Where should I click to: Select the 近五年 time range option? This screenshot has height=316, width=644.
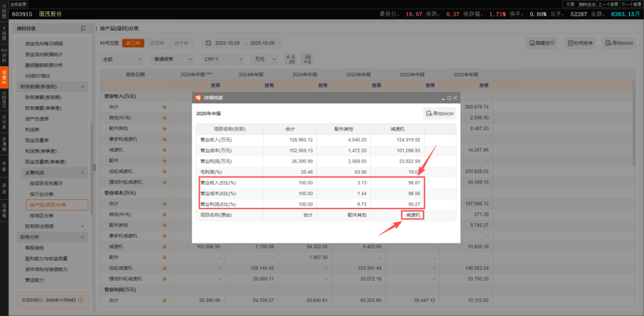[157, 43]
